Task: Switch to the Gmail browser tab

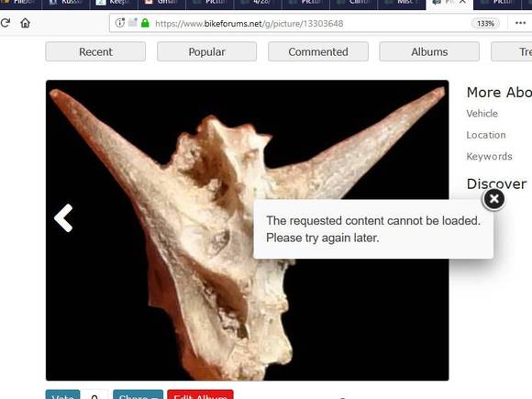Action: click(x=162, y=4)
